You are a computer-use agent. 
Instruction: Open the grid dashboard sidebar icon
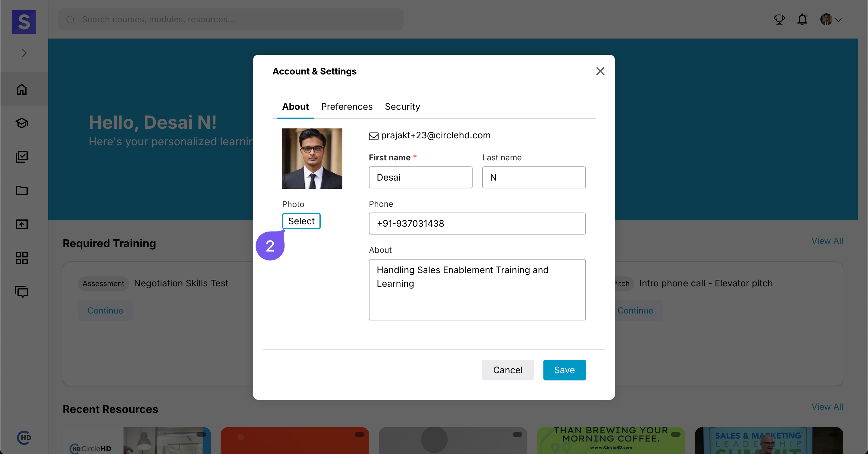[x=22, y=258]
